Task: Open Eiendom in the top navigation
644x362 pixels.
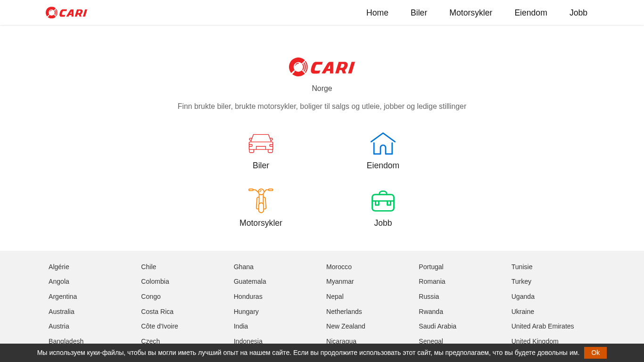Action: click(531, 13)
